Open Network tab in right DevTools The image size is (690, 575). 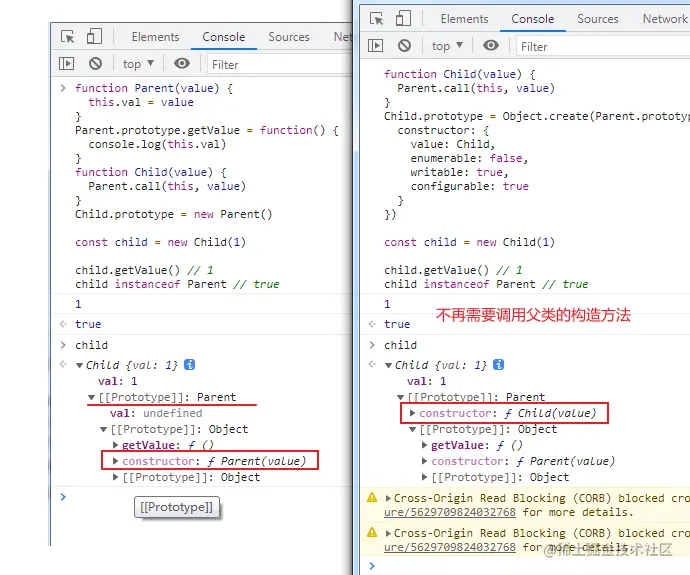(x=664, y=18)
